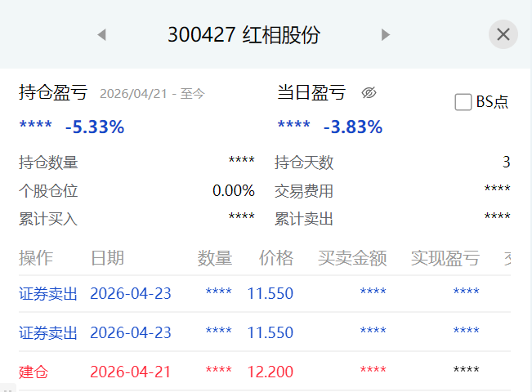Click the masked **** value under 持仓盈亏
Image resolution: width=532 pixels, height=392 pixels.
point(36,124)
